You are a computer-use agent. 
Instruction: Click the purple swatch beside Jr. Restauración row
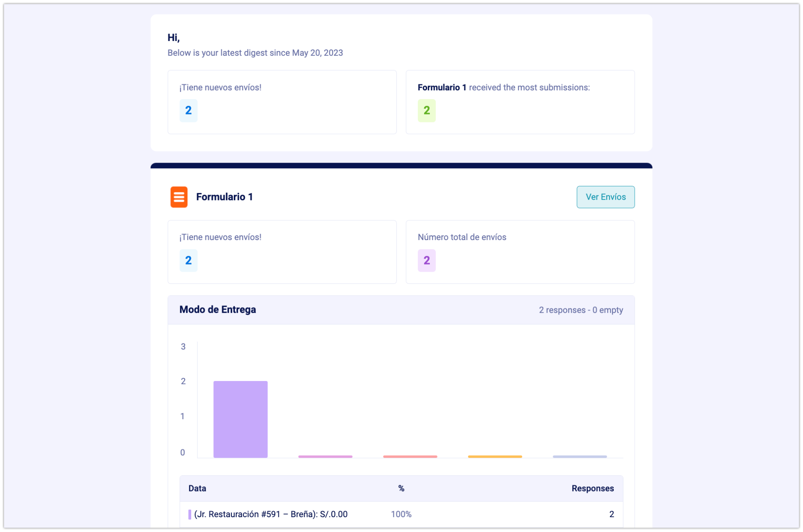[x=190, y=514]
